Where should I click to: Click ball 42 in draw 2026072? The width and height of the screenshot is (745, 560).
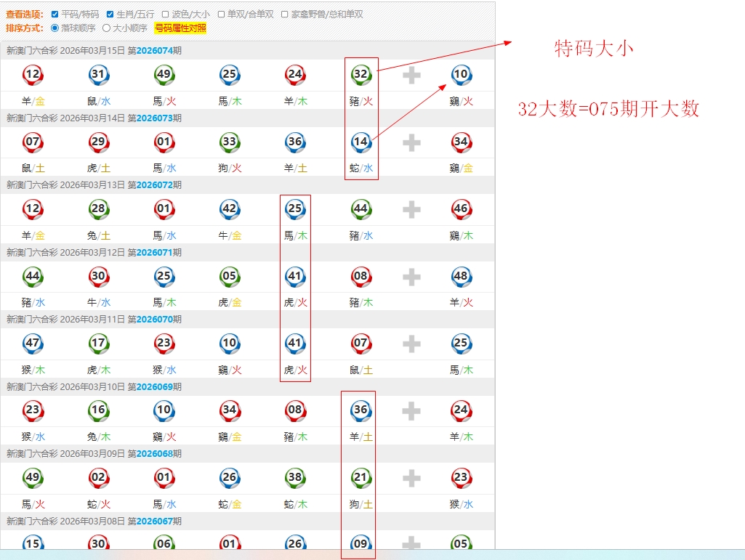(x=230, y=209)
